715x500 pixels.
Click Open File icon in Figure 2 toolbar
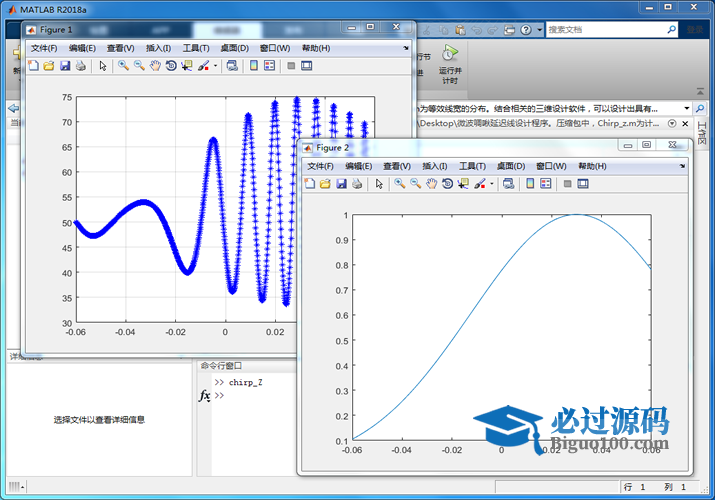[325, 184]
